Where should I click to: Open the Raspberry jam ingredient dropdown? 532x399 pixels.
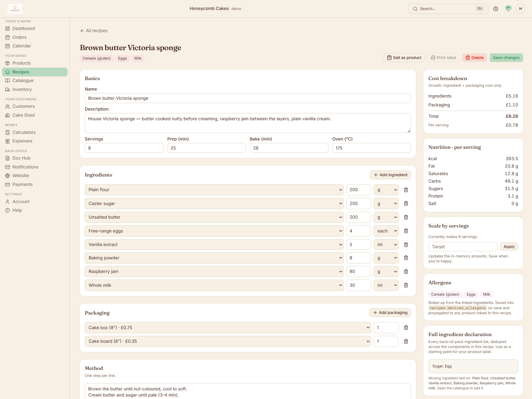coord(214,272)
